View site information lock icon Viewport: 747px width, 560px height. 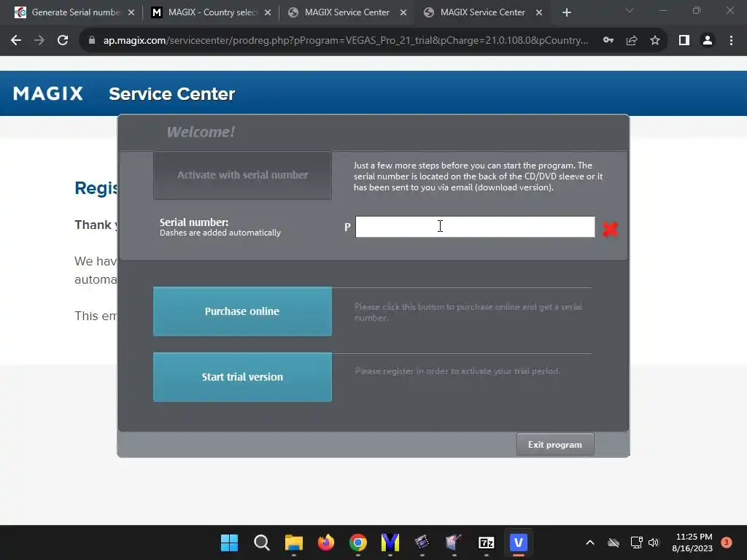pyautogui.click(x=91, y=41)
